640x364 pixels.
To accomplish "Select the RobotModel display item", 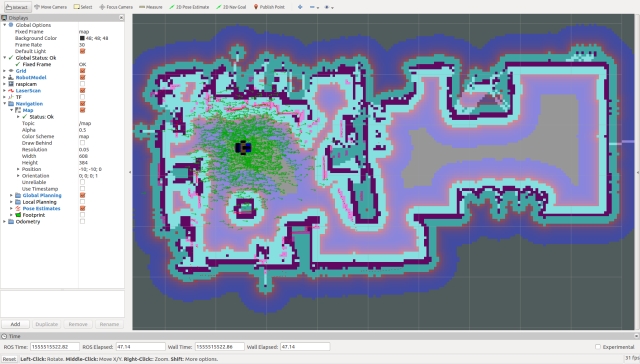I will click(31, 78).
